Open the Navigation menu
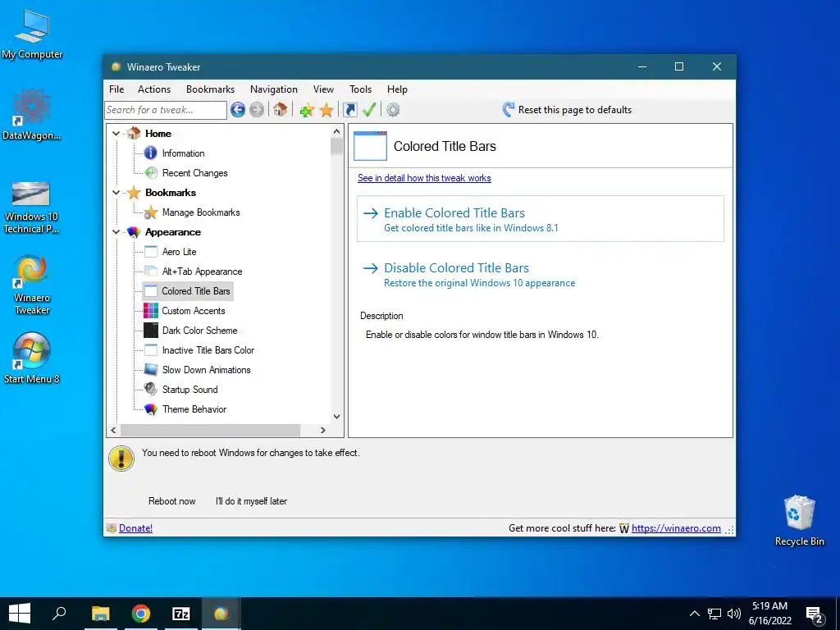This screenshot has height=630, width=840. pos(274,89)
